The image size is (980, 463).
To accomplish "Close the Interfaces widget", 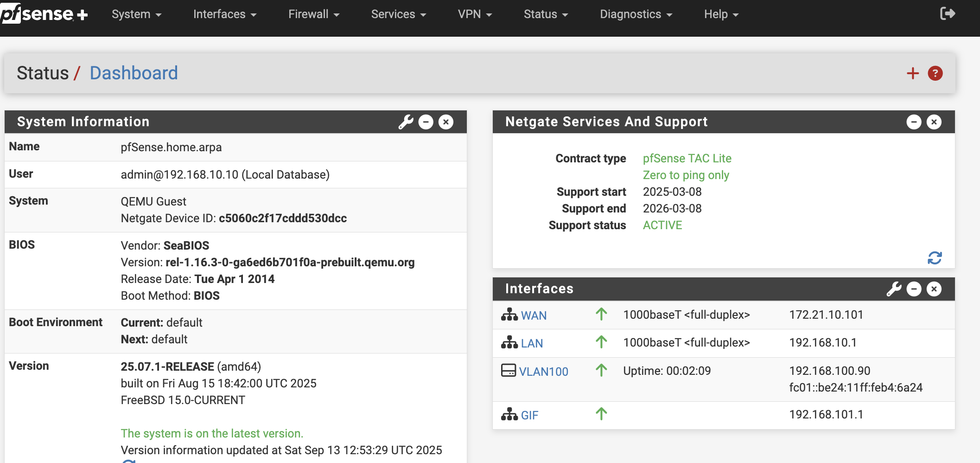I will (x=934, y=289).
